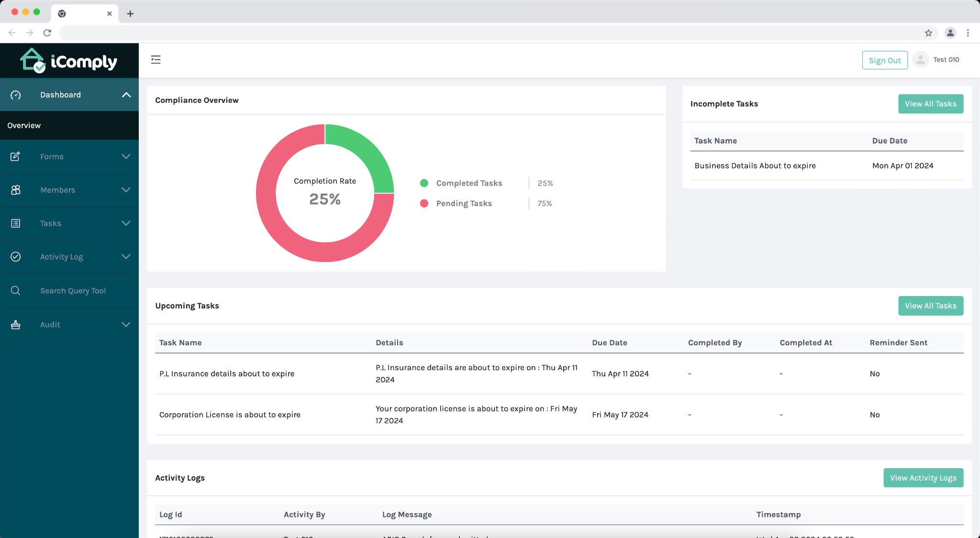This screenshot has height=538, width=980.
Task: Open a new browser tab
Action: tap(130, 13)
